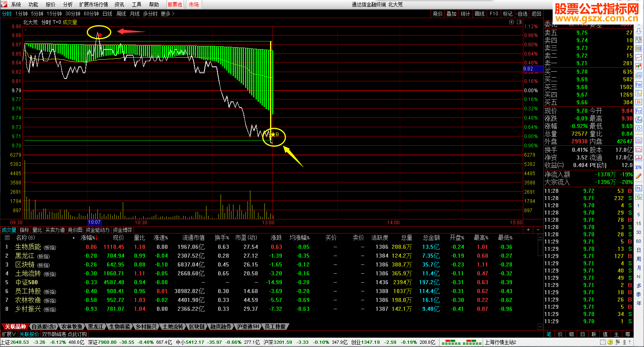Open the 报价 menu
The width and height of the screenshot is (644, 347).
tap(51, 4)
